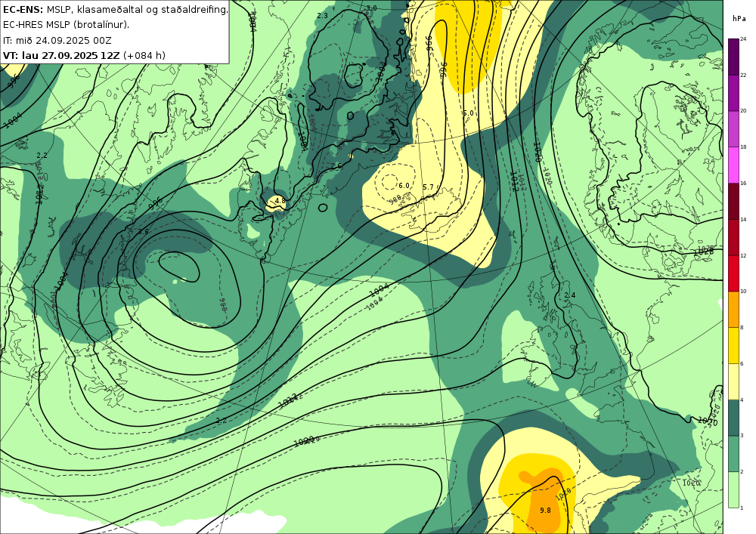This screenshot has width=756, height=534.
Task: Click the maroon 14–16 hPa legend swatch
Action: click(733, 201)
